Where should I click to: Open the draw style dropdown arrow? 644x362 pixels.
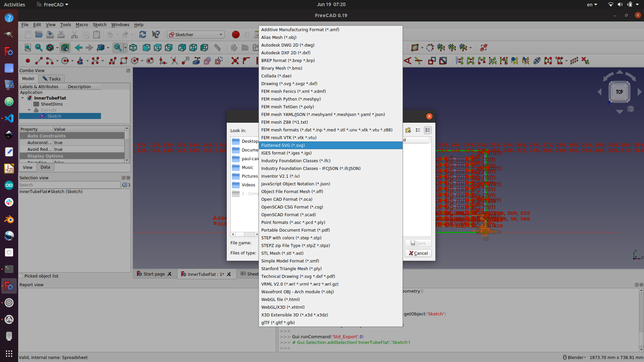57,48
